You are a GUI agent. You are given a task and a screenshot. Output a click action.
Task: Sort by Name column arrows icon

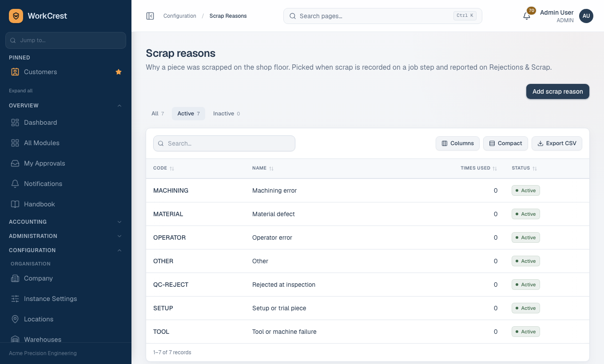271,169
